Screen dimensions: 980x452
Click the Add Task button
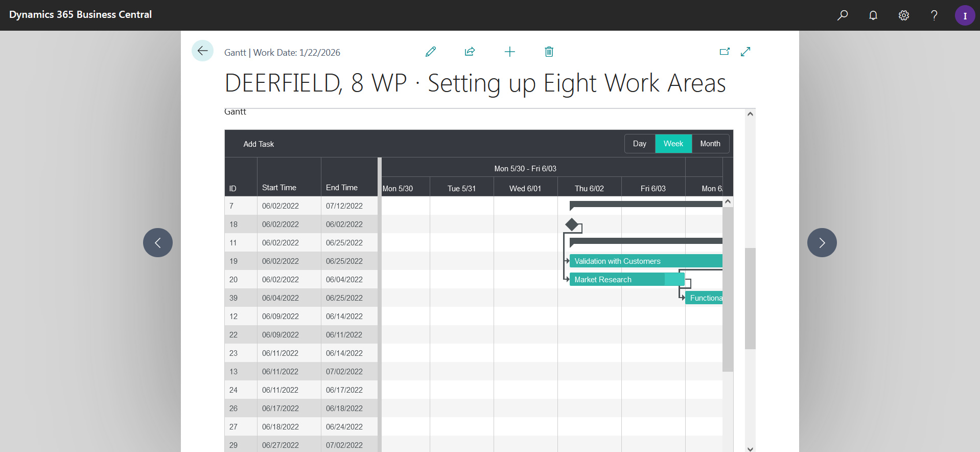[259, 144]
